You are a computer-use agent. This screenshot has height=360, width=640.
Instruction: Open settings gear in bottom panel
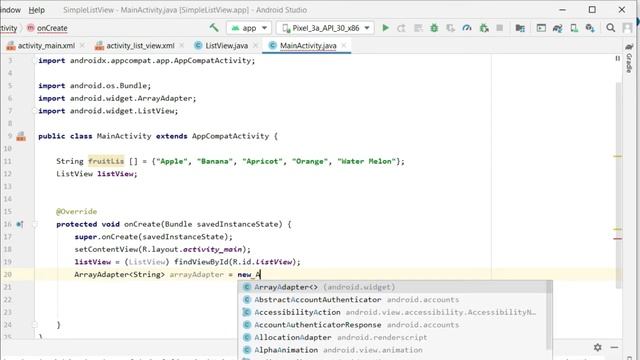click(598, 347)
